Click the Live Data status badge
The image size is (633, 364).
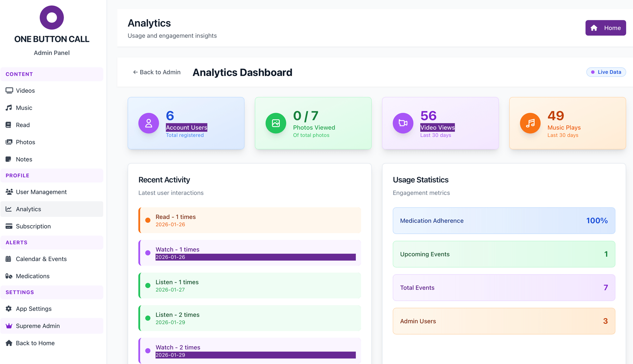(606, 72)
